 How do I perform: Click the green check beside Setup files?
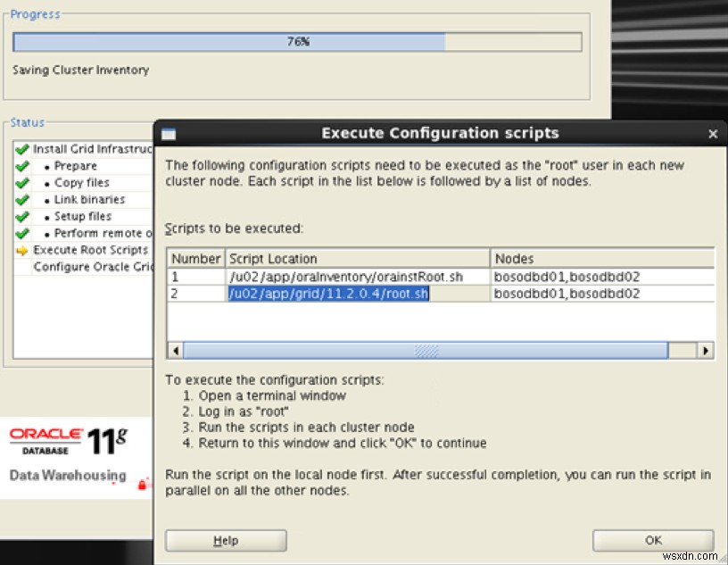21,217
